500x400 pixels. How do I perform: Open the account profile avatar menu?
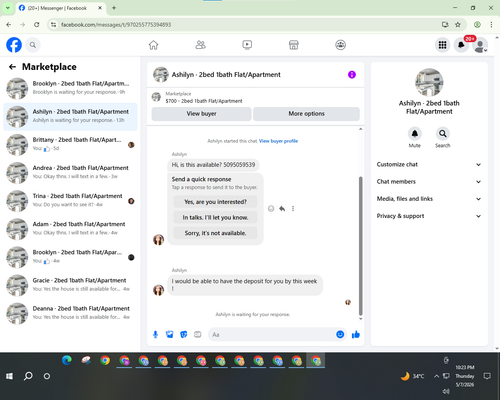tap(480, 45)
